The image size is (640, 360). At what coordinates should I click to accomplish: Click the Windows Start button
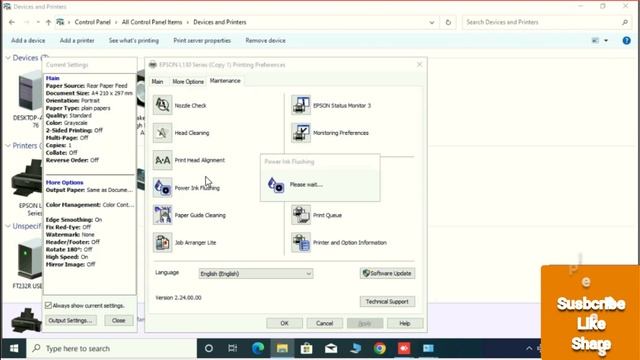point(14,348)
